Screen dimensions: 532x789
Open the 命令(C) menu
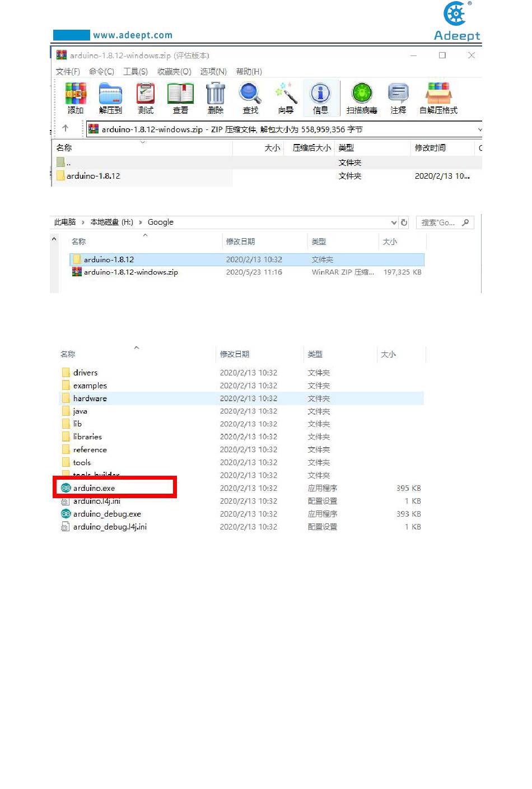[x=101, y=72]
